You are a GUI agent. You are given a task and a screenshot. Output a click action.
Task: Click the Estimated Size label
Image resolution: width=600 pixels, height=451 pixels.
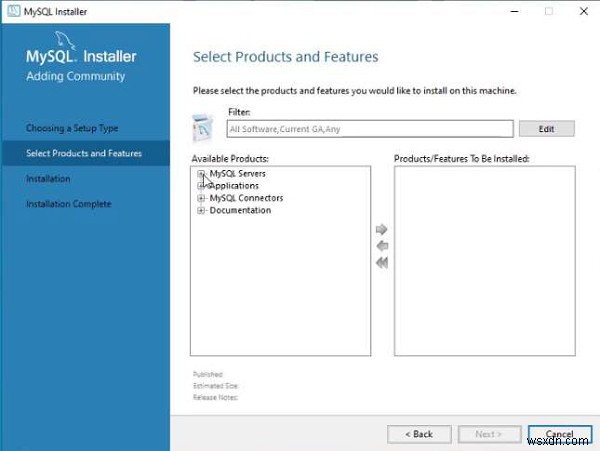pyautogui.click(x=215, y=386)
